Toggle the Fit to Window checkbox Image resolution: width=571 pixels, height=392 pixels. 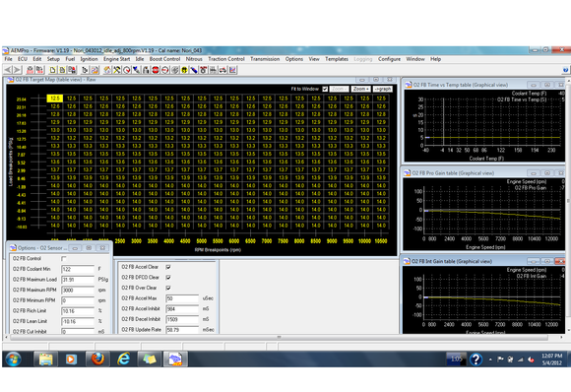click(325, 89)
